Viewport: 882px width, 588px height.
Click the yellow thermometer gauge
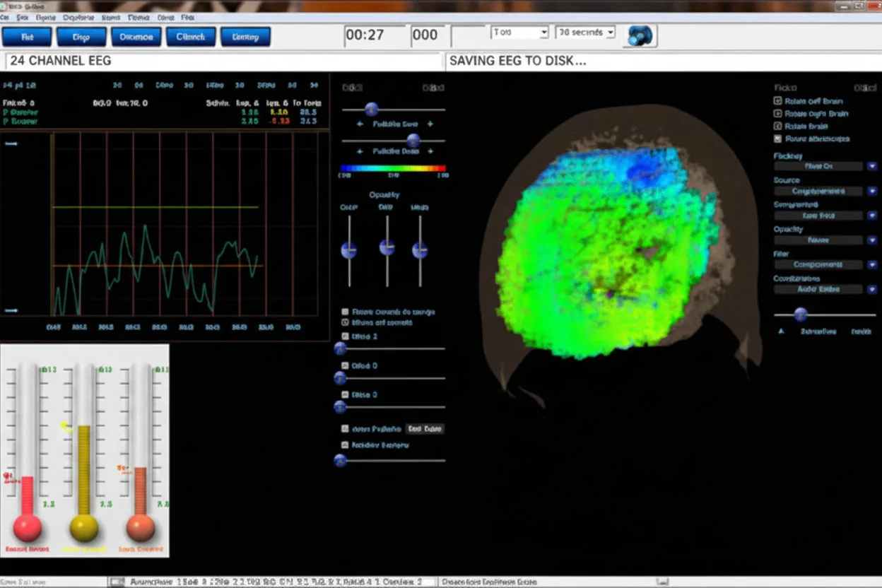[x=83, y=452]
